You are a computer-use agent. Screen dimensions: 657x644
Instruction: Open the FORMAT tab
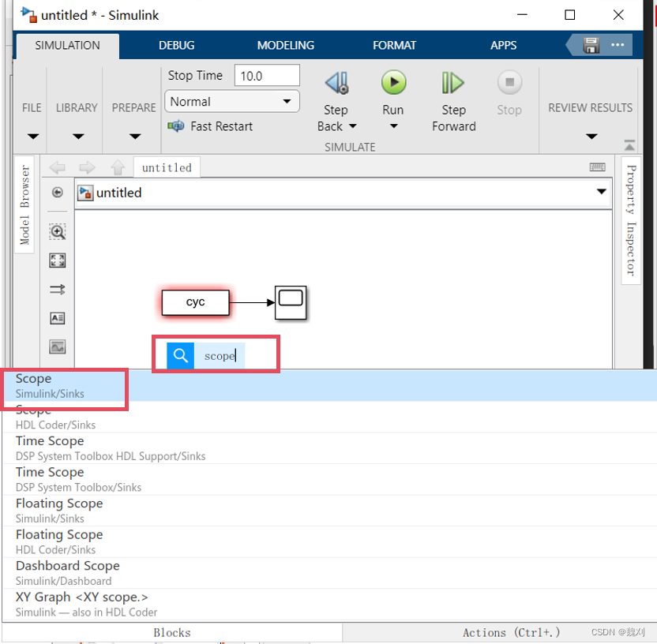coord(394,45)
